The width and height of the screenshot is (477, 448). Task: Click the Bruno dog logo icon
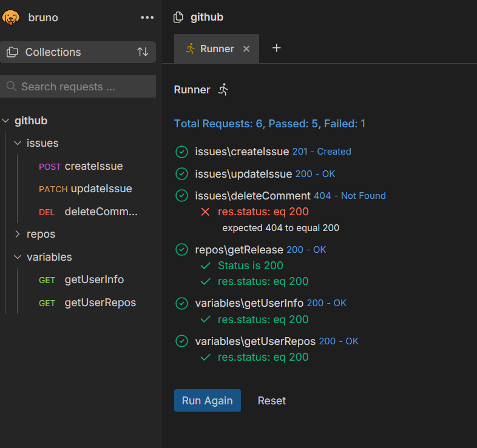[x=11, y=18]
